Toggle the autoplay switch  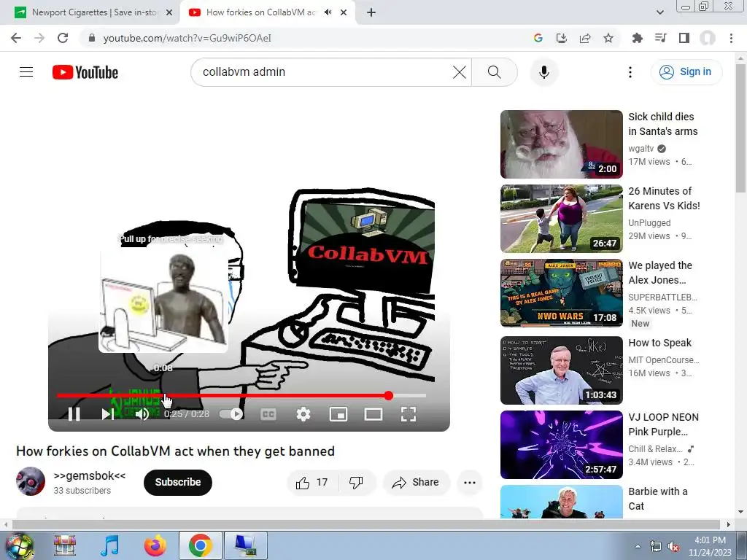pos(231,414)
